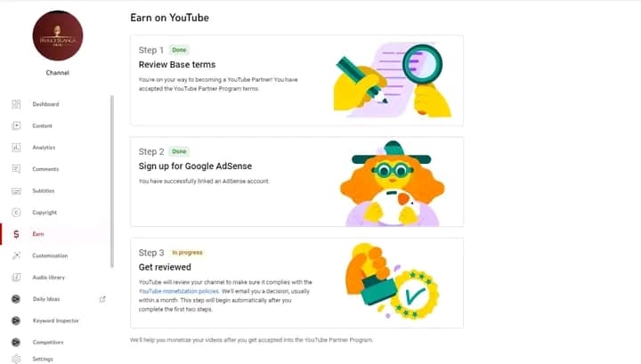The width and height of the screenshot is (641, 364).
Task: Click the Competitors icon in the sidebar
Action: [16, 342]
